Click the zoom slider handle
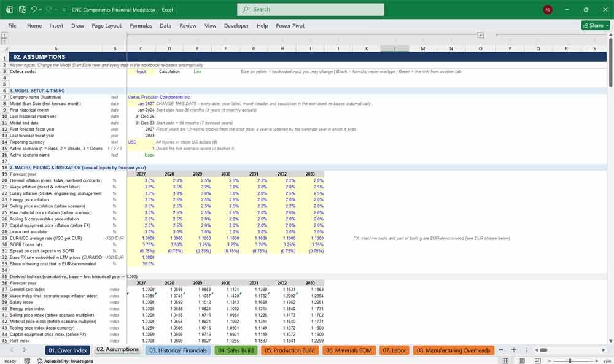The height and width of the screenshot is (364, 614). pyautogui.click(x=570, y=361)
